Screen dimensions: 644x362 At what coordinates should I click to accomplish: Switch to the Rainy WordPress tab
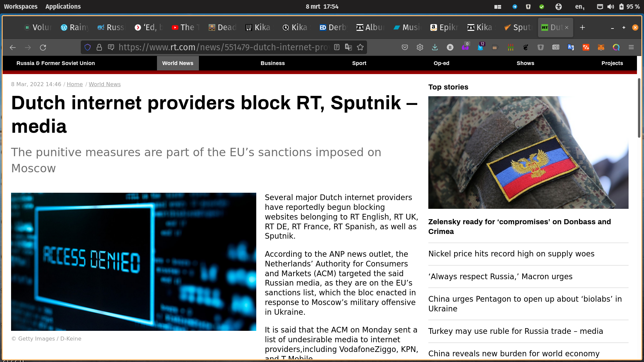(x=74, y=27)
